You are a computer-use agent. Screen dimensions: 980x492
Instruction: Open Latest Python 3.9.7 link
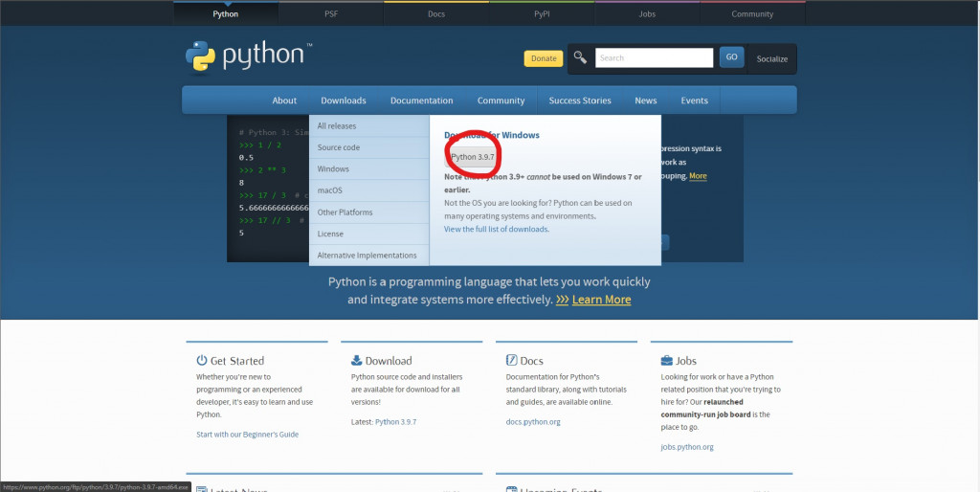click(x=395, y=422)
